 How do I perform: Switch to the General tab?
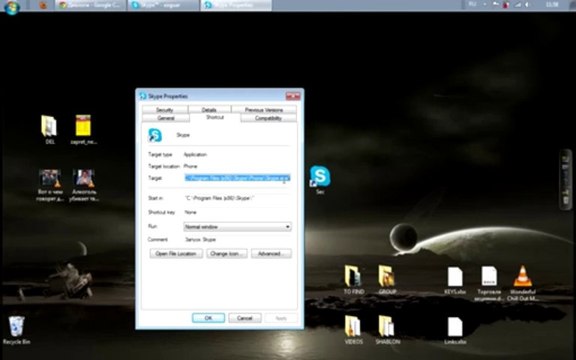166,118
